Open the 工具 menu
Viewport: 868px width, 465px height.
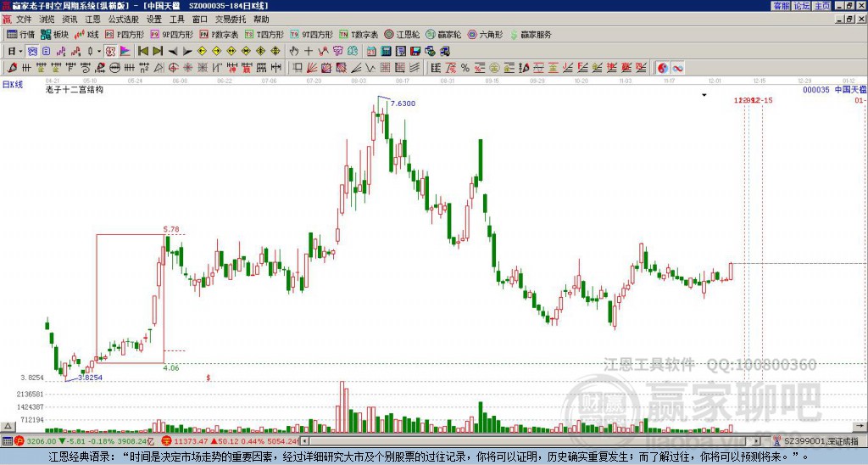[x=177, y=20]
